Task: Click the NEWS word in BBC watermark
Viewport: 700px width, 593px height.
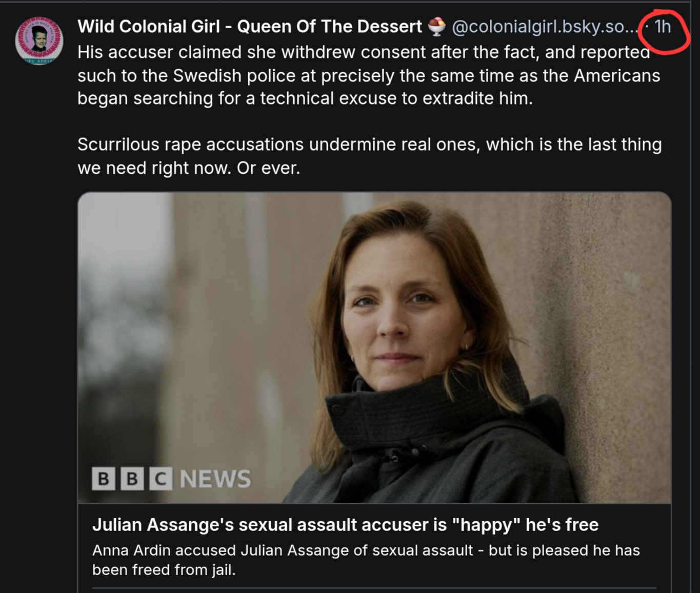Action: (215, 479)
